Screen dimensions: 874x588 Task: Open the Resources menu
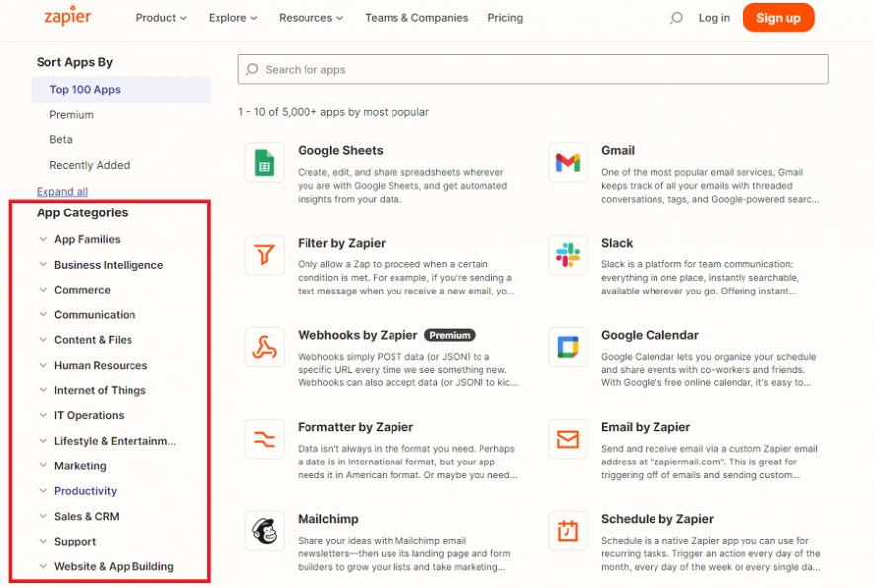310,17
